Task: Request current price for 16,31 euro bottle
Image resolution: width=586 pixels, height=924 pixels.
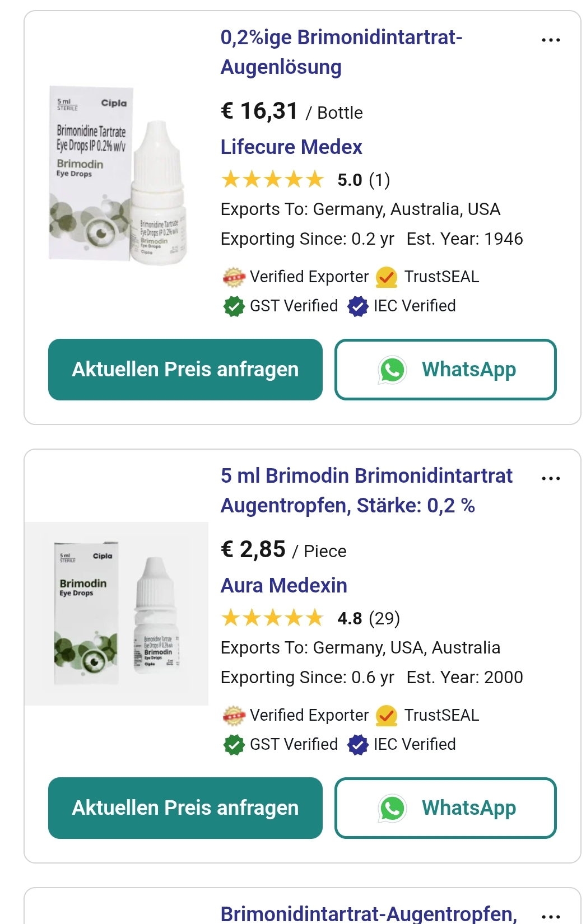Action: [x=185, y=370]
